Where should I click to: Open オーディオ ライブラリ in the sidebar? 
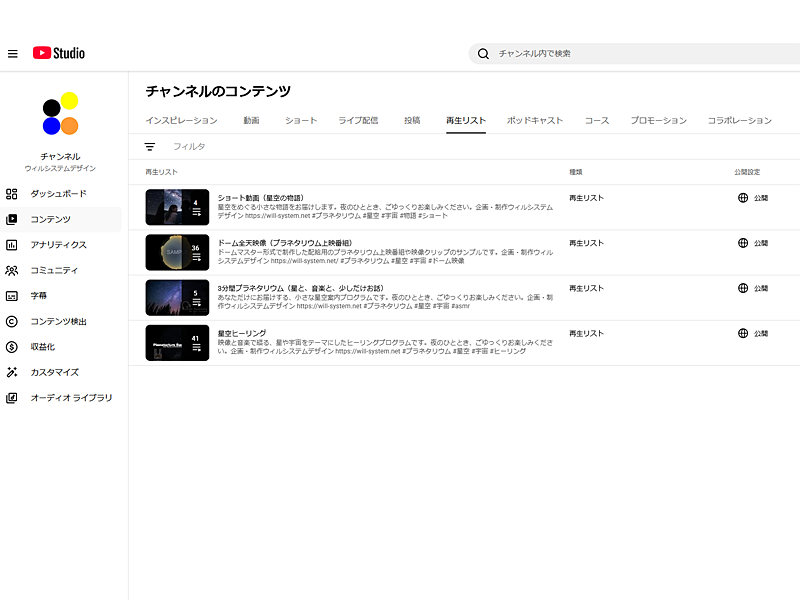(70, 398)
